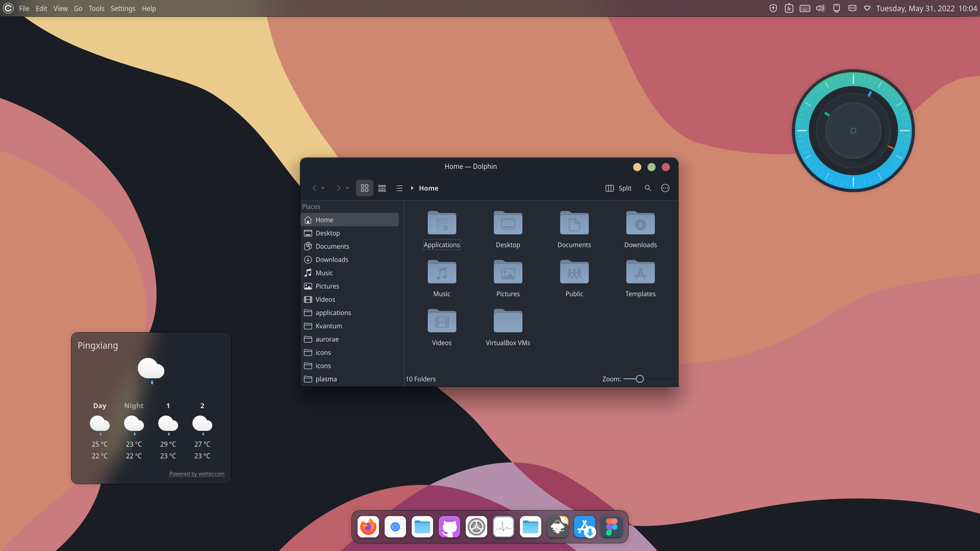Screen dimensions: 980x551
Task: Select Documents in the Places panel
Action: 350,246
